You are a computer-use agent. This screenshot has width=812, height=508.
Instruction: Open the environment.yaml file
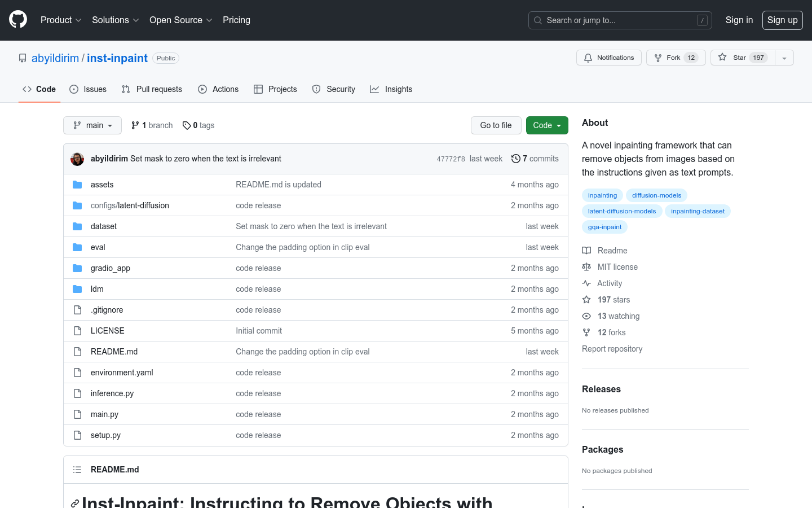coord(122,373)
